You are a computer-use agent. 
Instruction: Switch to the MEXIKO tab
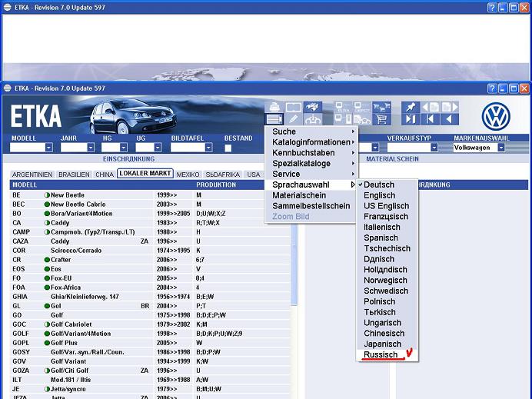point(188,175)
